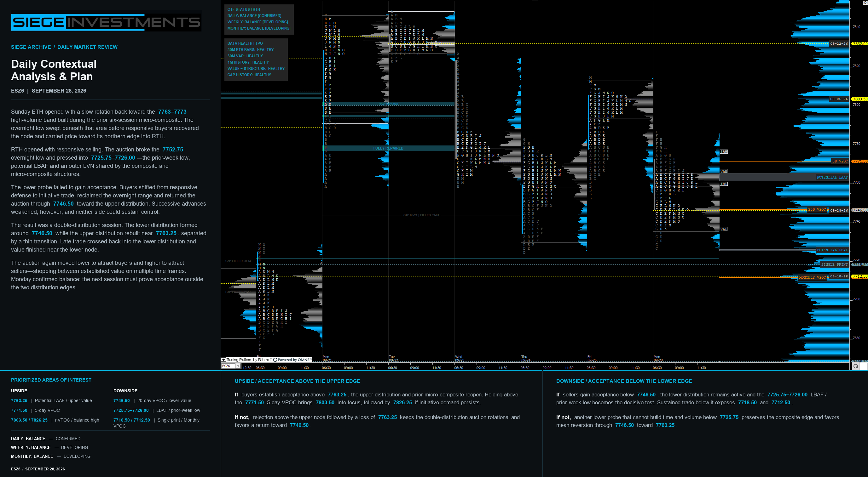Click the Powered by OMNE circle logo

pyautogui.click(x=275, y=360)
